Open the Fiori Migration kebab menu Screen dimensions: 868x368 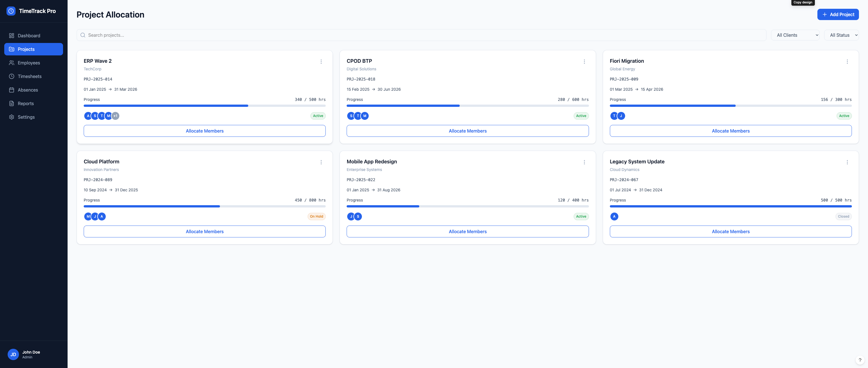point(847,61)
